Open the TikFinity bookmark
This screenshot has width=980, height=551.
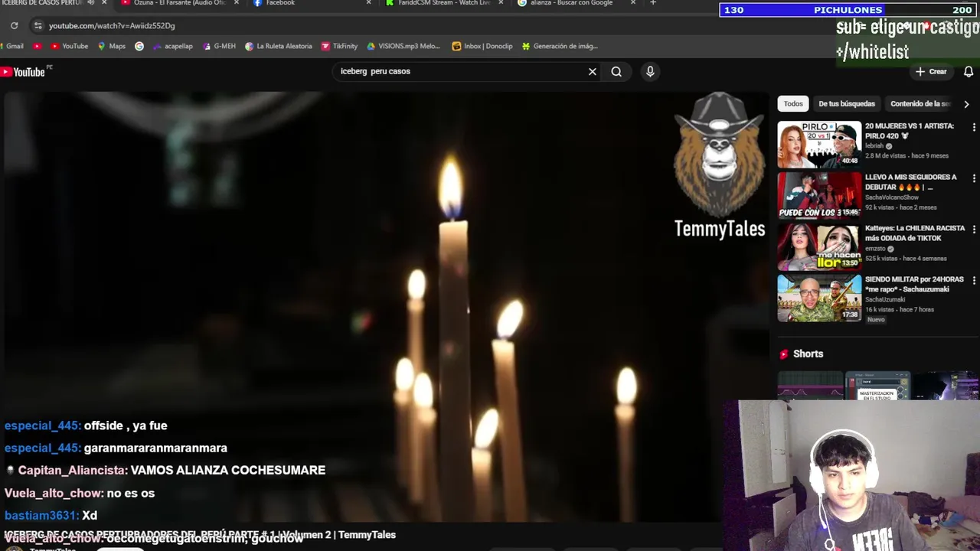[x=340, y=46]
